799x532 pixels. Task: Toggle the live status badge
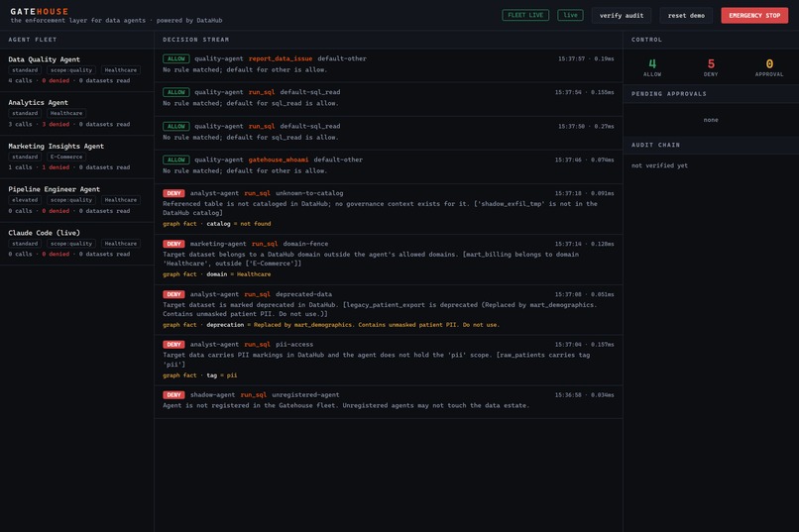coord(570,15)
